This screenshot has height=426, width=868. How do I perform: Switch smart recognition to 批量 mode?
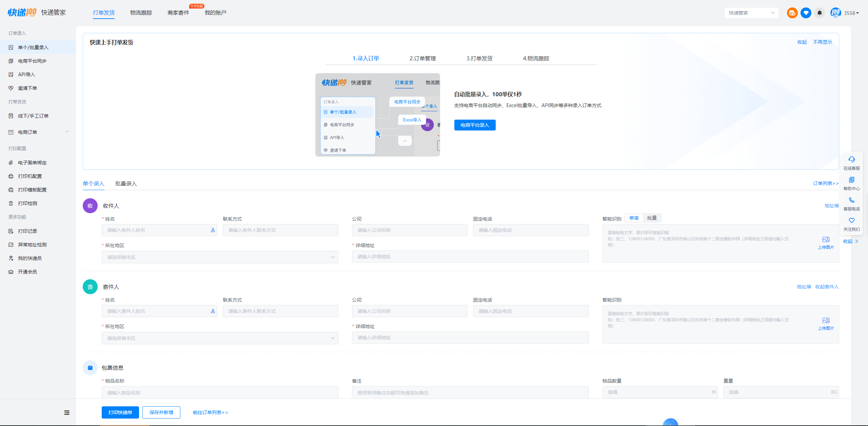pos(652,218)
